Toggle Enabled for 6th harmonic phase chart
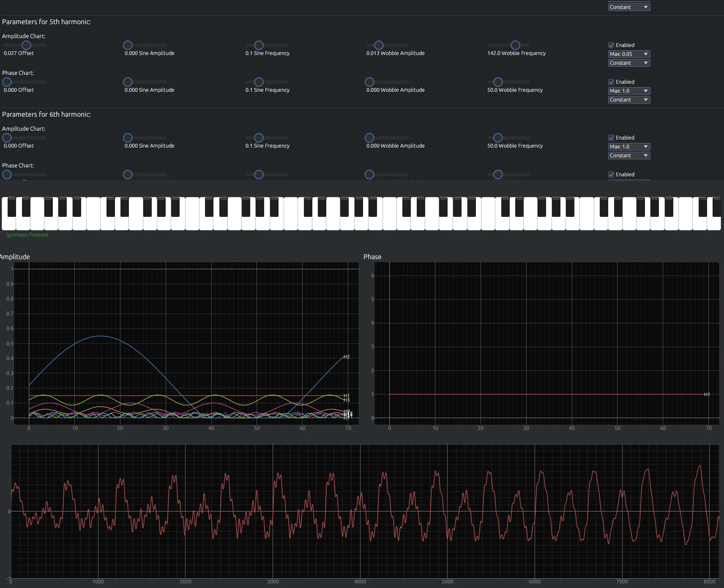 click(x=611, y=175)
